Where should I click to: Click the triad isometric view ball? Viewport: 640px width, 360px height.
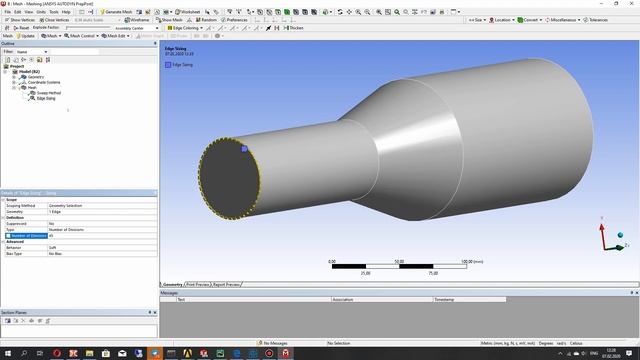(x=620, y=235)
